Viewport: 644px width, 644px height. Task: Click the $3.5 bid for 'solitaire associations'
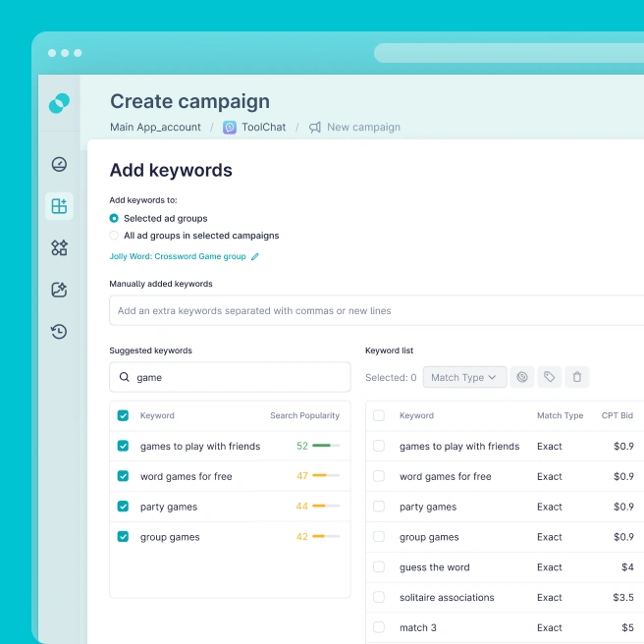[x=623, y=598]
